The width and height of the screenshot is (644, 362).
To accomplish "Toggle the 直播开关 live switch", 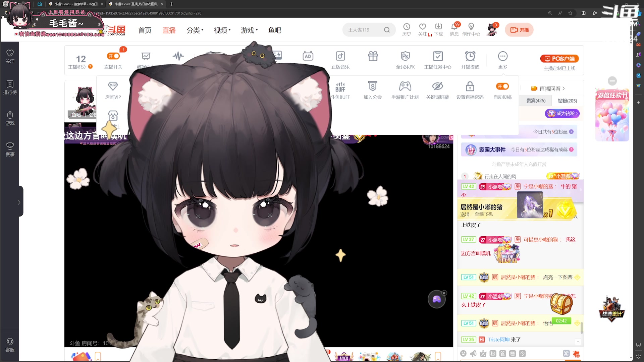I will [x=113, y=56].
